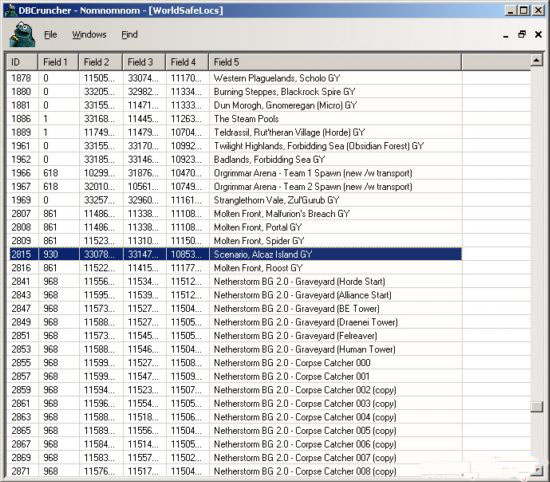Open the Windows menu
This screenshot has width=550, height=482.
(x=89, y=34)
